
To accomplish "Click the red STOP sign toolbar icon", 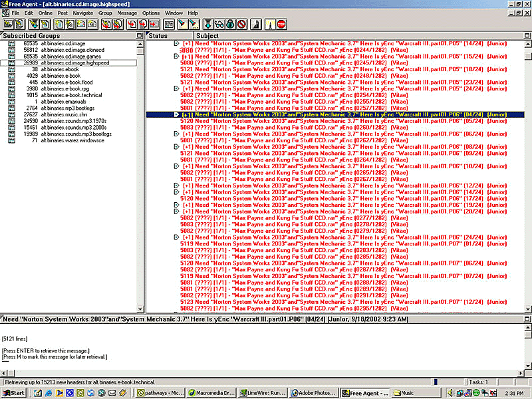I will [x=281, y=24].
